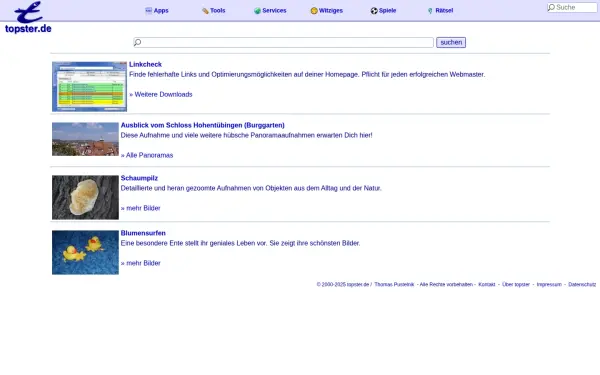Click the Rätsel lightbulb icon
600x375 pixels.
tap(430, 11)
